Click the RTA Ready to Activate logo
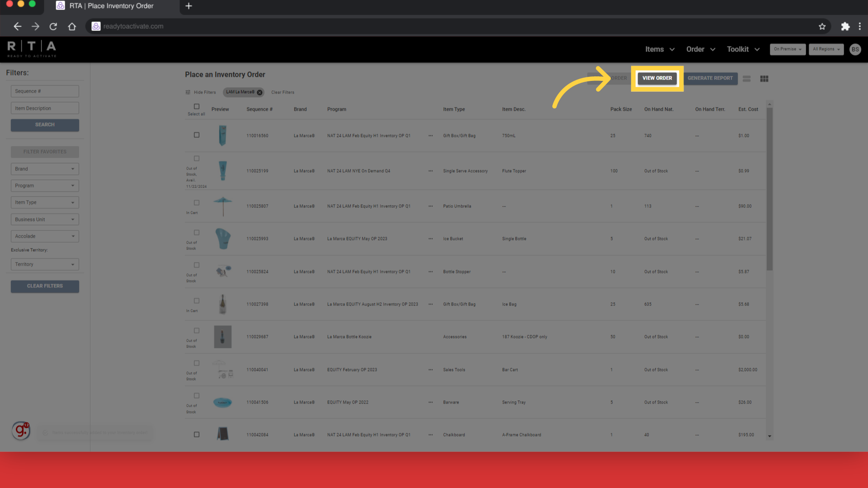Image resolution: width=868 pixels, height=488 pixels. 32,49
